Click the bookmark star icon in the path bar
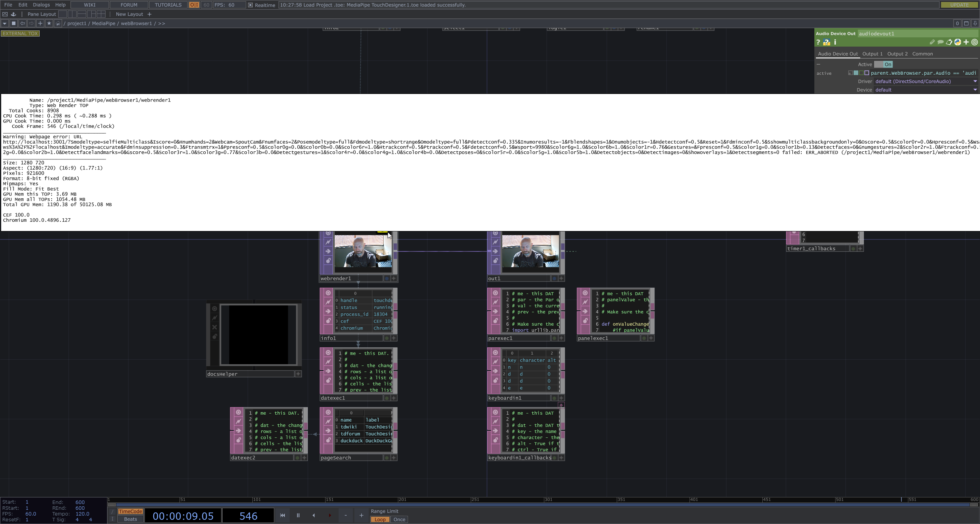The width and height of the screenshot is (980, 524). point(49,23)
